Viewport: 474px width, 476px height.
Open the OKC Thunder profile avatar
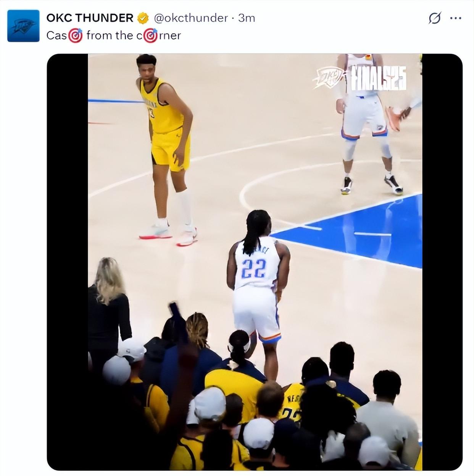point(23,26)
